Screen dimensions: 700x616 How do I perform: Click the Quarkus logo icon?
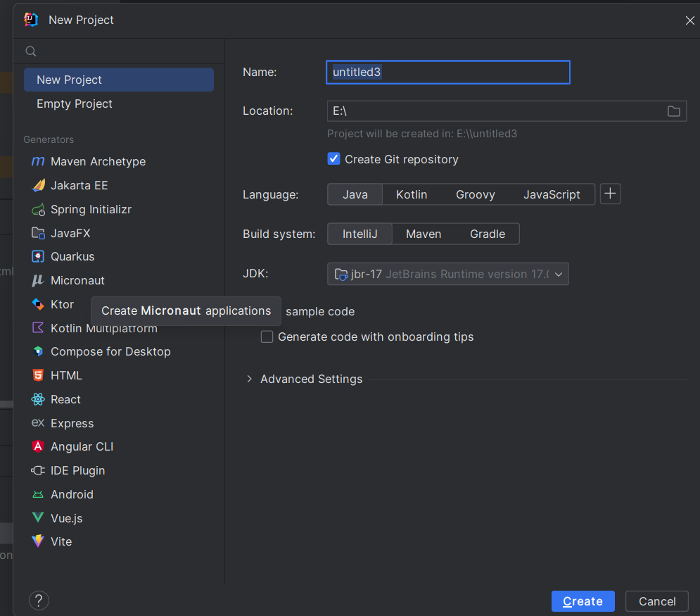tap(38, 256)
